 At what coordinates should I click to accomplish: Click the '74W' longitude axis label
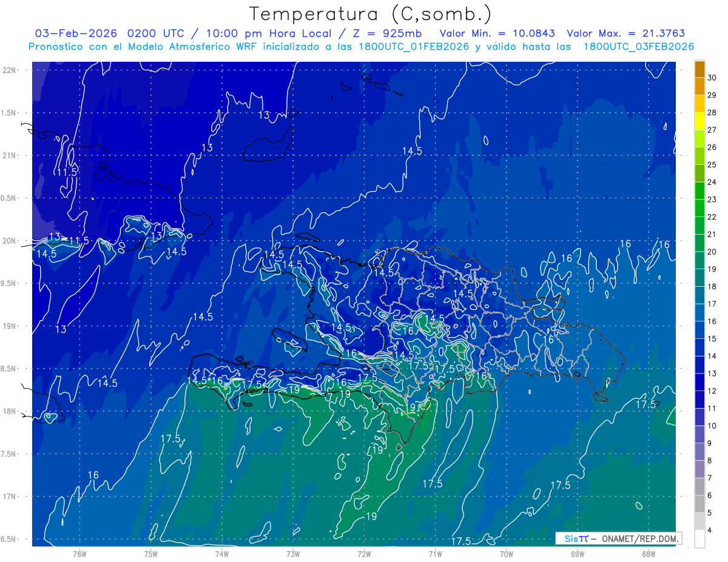click(222, 554)
